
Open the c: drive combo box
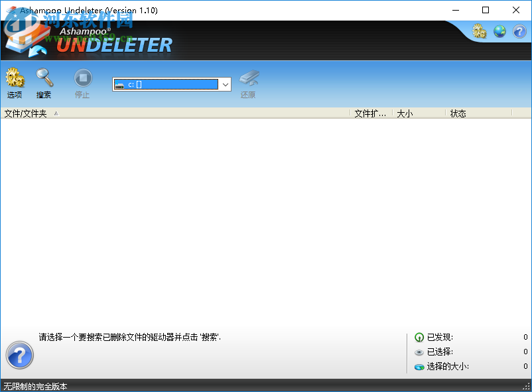pyautogui.click(x=169, y=84)
